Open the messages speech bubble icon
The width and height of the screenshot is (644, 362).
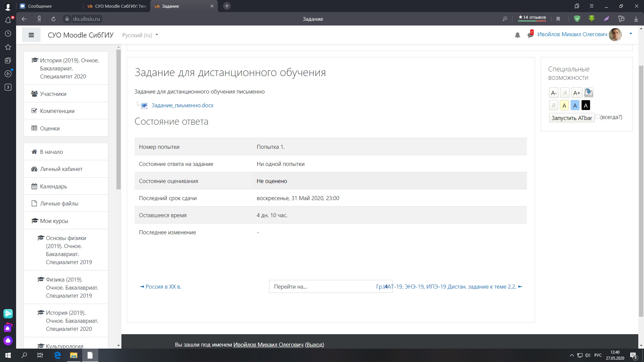[530, 35]
